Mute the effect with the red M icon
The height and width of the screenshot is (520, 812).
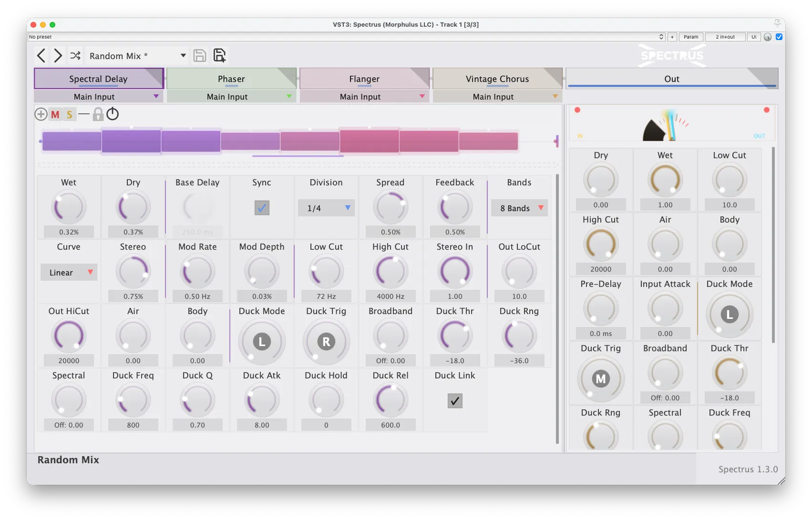55,114
